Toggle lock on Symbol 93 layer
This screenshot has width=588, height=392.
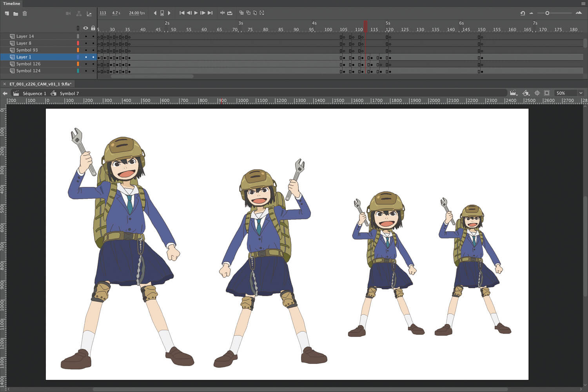[93, 50]
